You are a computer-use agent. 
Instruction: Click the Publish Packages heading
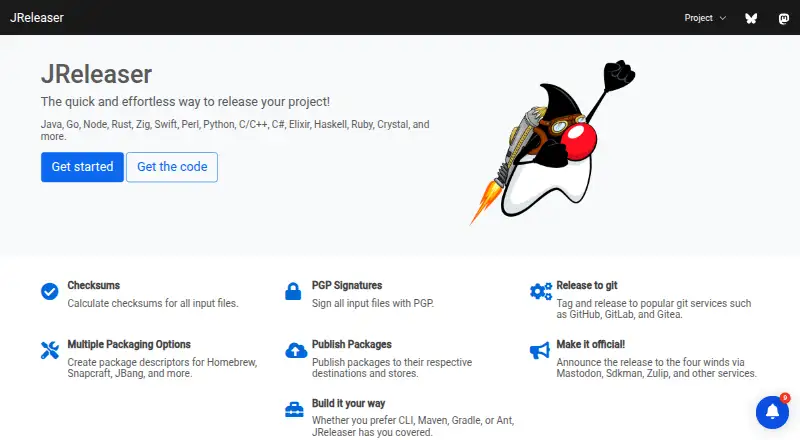click(352, 345)
